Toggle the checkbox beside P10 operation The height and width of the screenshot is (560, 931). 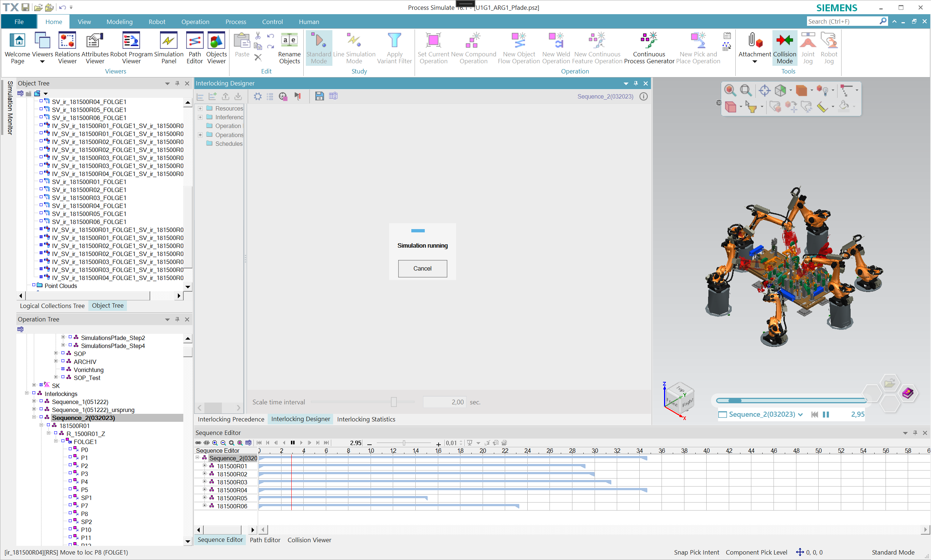click(70, 529)
